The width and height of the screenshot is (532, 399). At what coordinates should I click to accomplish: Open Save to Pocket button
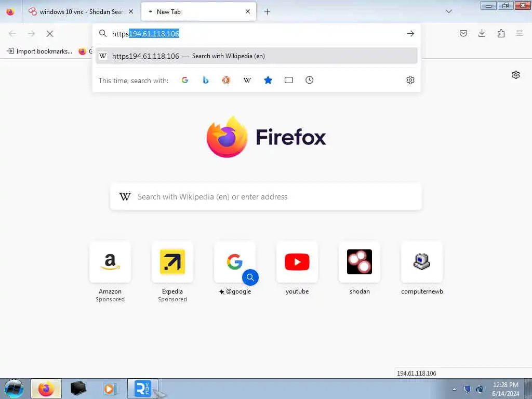point(463,33)
